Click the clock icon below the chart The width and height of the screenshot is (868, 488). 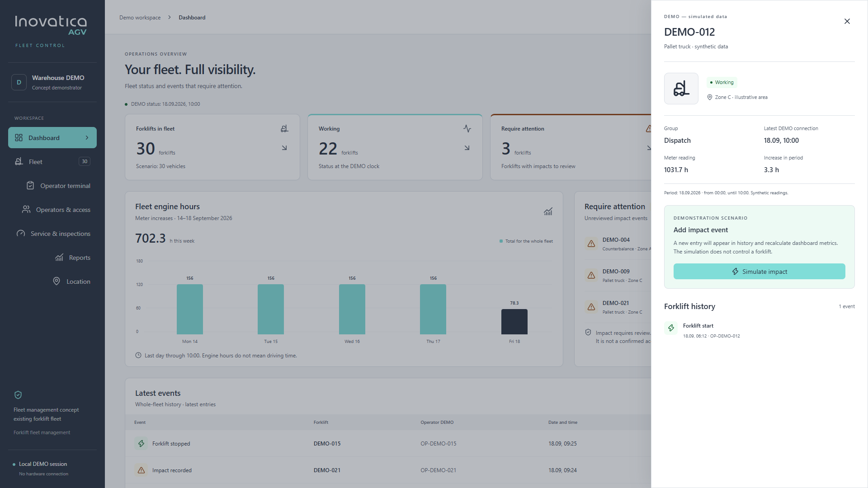138,355
